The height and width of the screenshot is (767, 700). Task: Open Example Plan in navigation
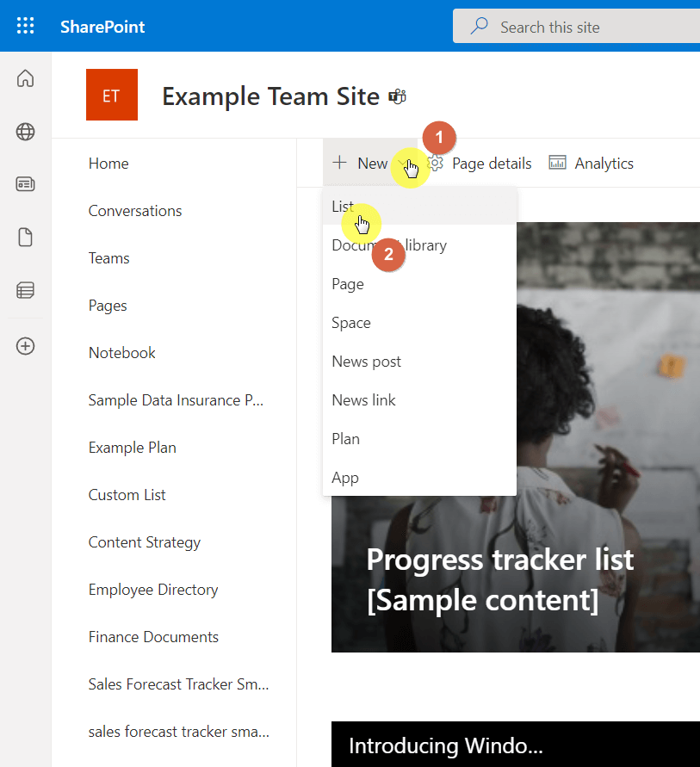point(132,448)
